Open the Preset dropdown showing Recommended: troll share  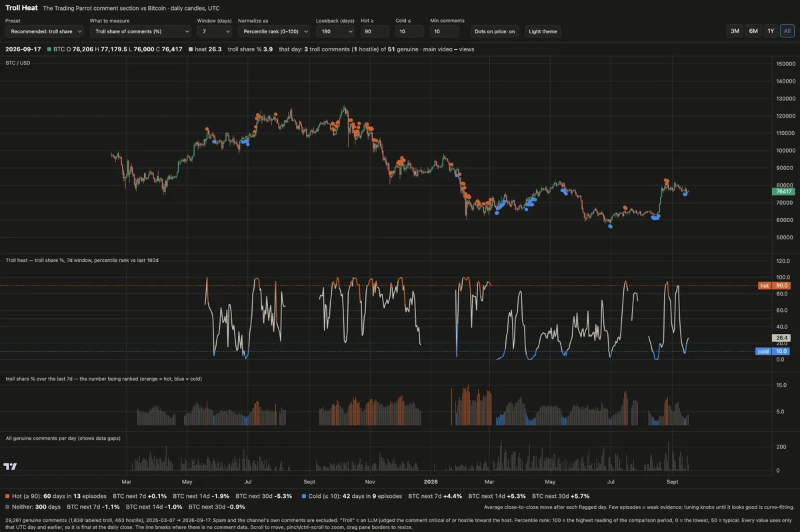pos(45,31)
